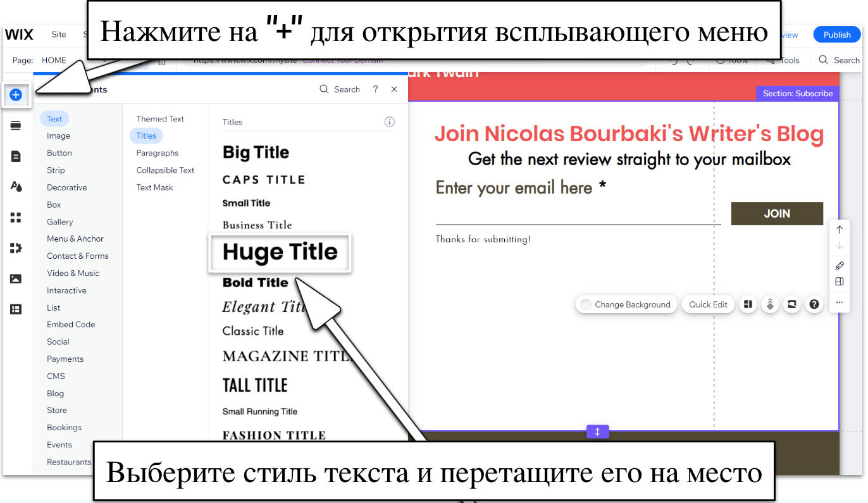Image resolution: width=868 pixels, height=503 pixels.
Task: Open the Add Elements plus panel
Action: (x=15, y=94)
